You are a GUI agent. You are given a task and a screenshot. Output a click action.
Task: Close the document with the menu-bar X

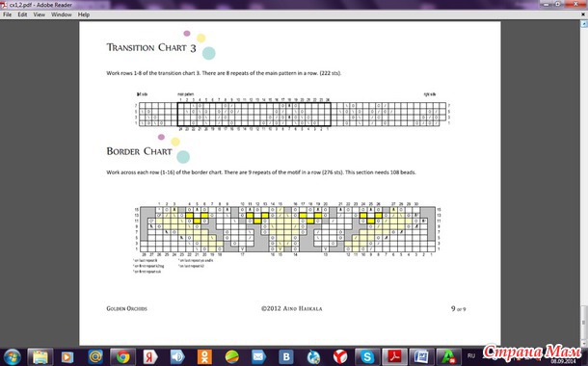[584, 14]
